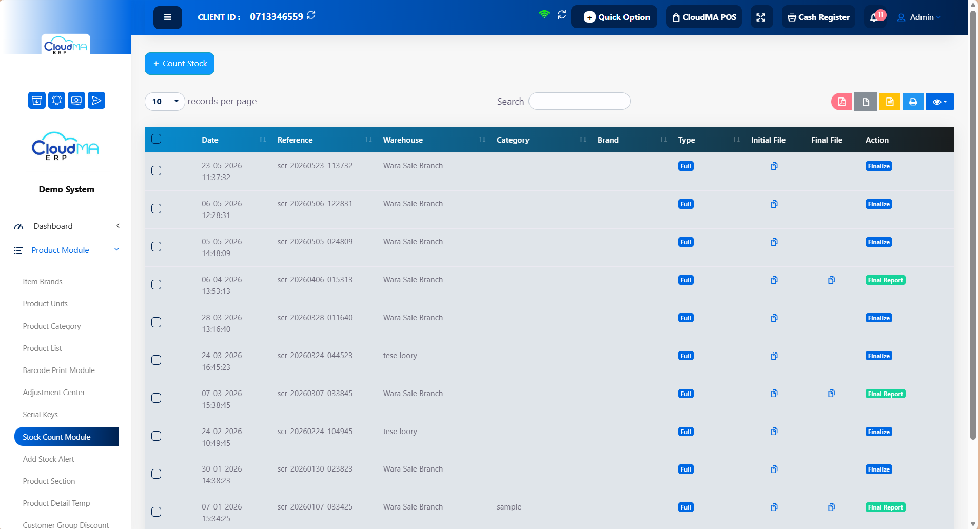Check row scr-20260523-113732
The image size is (980, 529).
coord(156,171)
